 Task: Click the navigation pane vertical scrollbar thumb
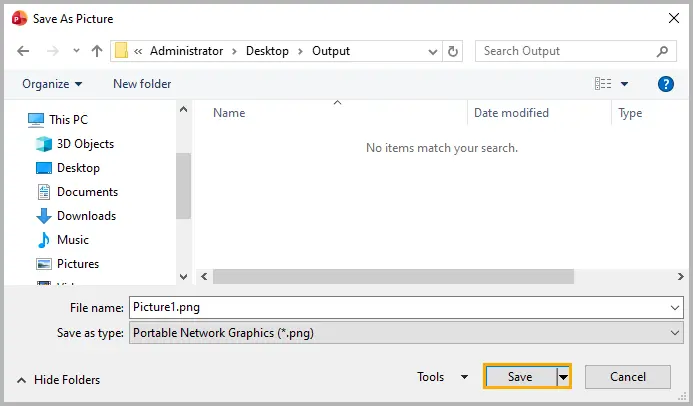tap(183, 186)
